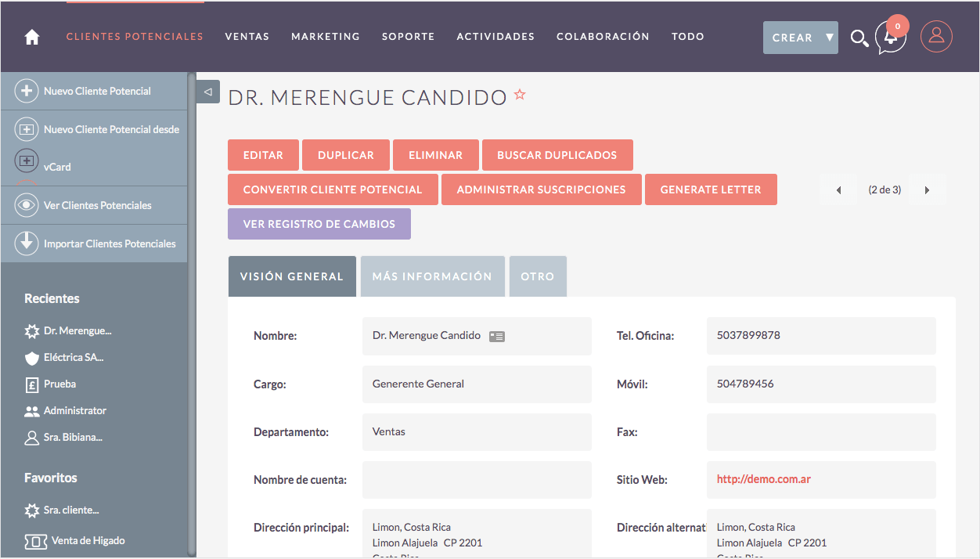Collapse the left sidebar with arrow toggle
980x559 pixels.
[207, 92]
